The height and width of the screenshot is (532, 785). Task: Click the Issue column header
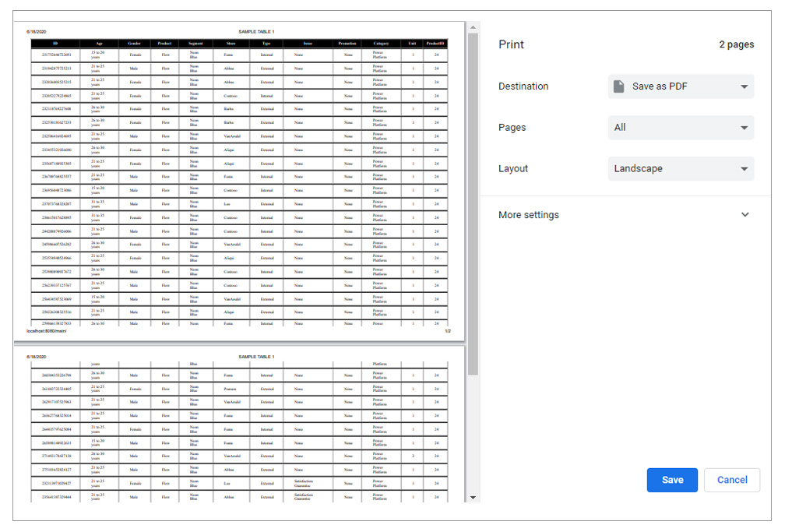(x=308, y=44)
